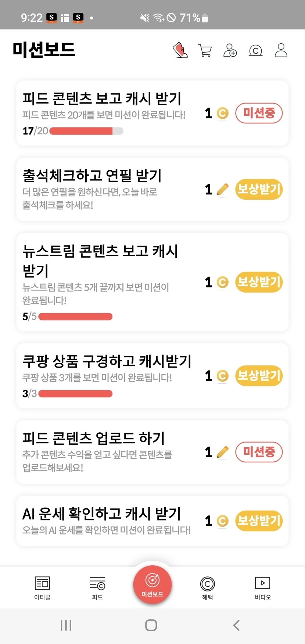
Task: Open the user profile icon
Action: 281,50
